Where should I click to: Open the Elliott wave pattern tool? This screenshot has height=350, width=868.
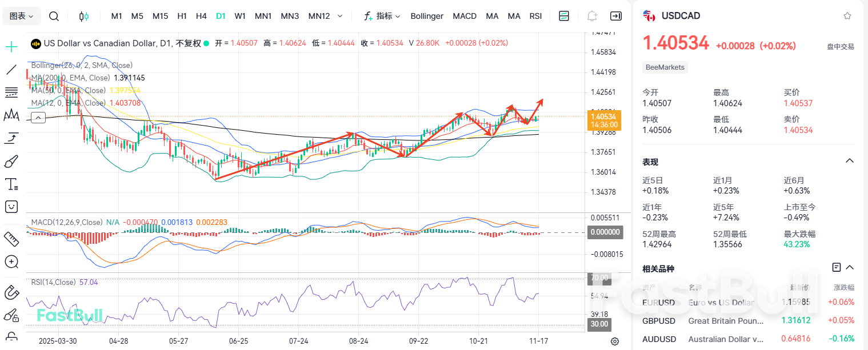tap(11, 115)
